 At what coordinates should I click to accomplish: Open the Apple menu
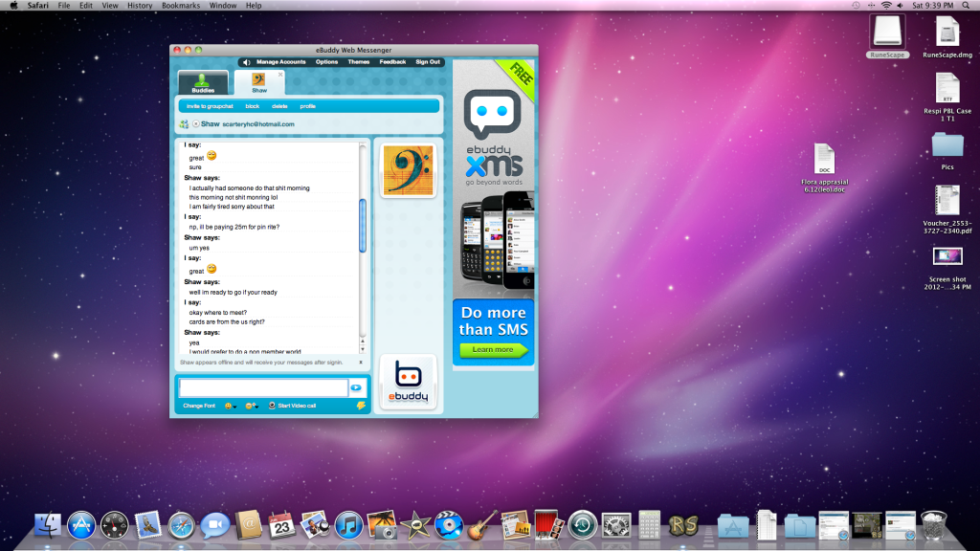tap(13, 6)
